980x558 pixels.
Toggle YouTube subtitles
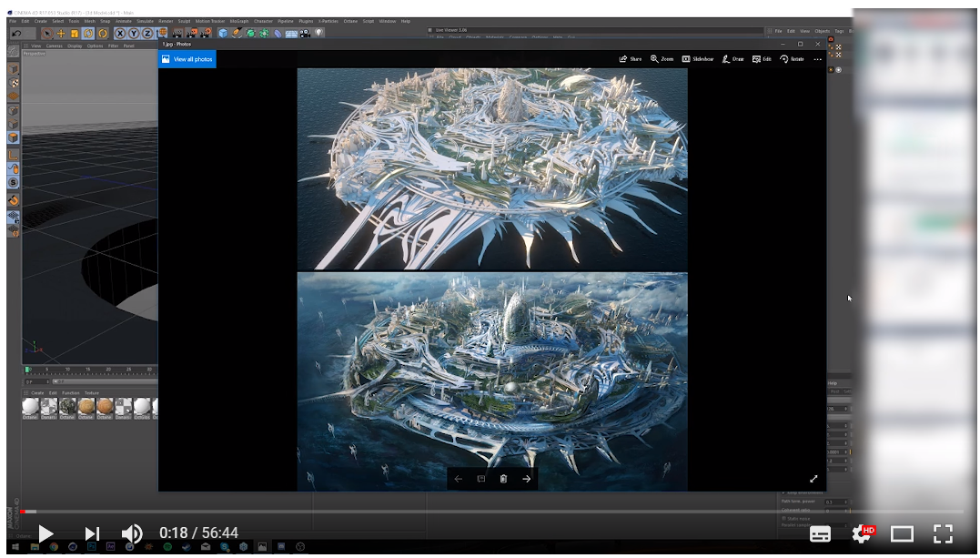(820, 533)
